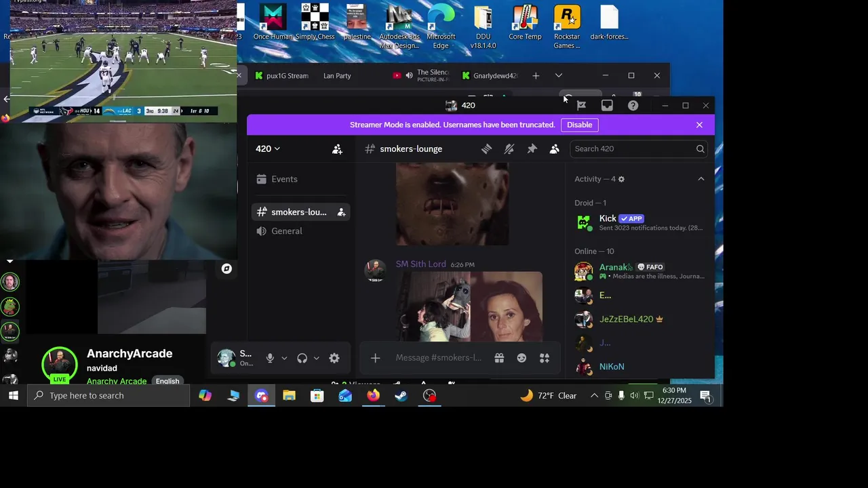Screen dimensions: 868x488
Task: Open Discord User Settings gear
Action: tap(334, 358)
